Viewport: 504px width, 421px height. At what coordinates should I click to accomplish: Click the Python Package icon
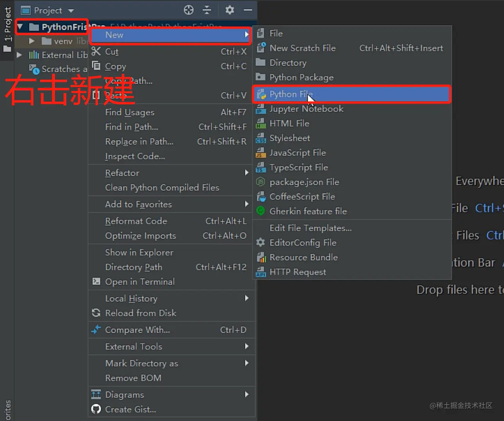pos(261,77)
